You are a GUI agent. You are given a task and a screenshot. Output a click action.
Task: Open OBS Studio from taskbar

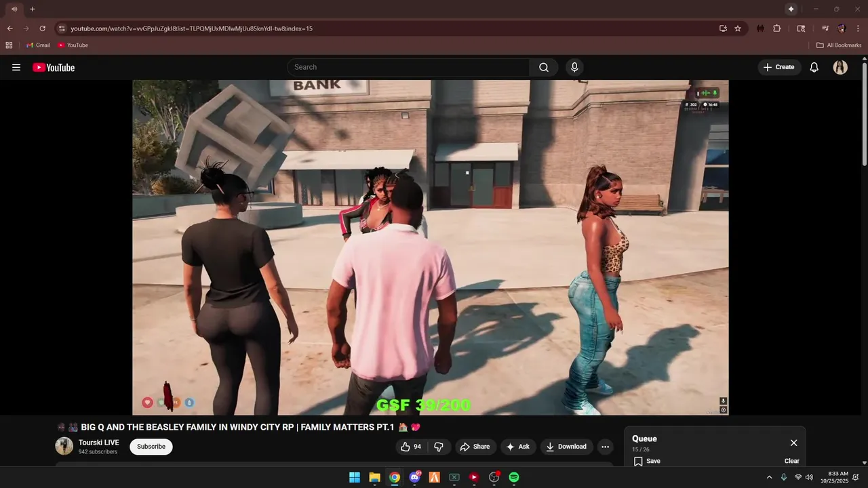point(494,477)
